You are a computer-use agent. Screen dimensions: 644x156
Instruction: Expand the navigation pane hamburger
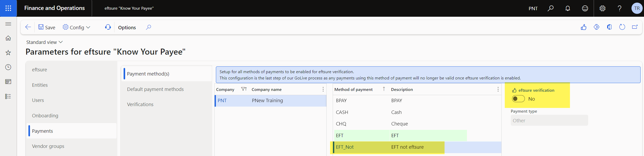point(8,24)
